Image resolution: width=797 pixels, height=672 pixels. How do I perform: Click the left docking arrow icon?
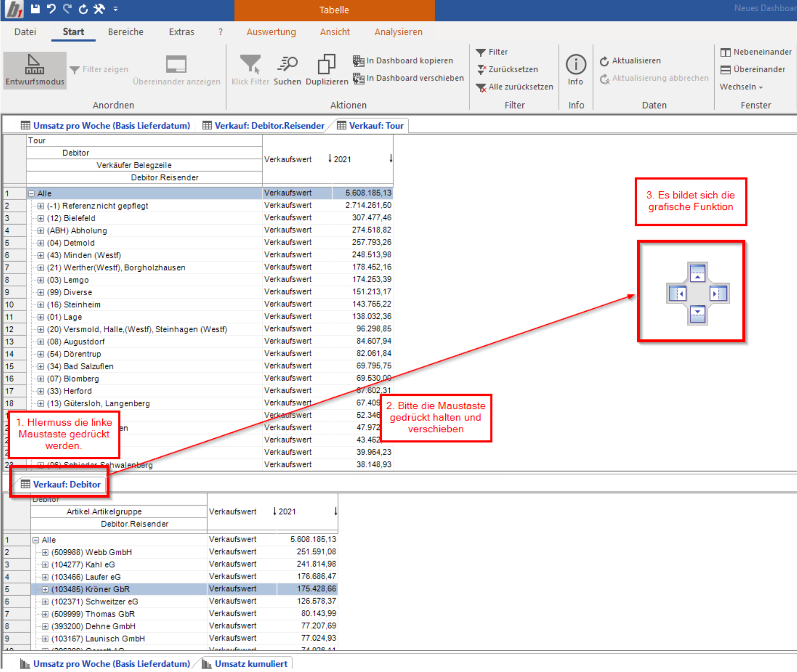678,294
